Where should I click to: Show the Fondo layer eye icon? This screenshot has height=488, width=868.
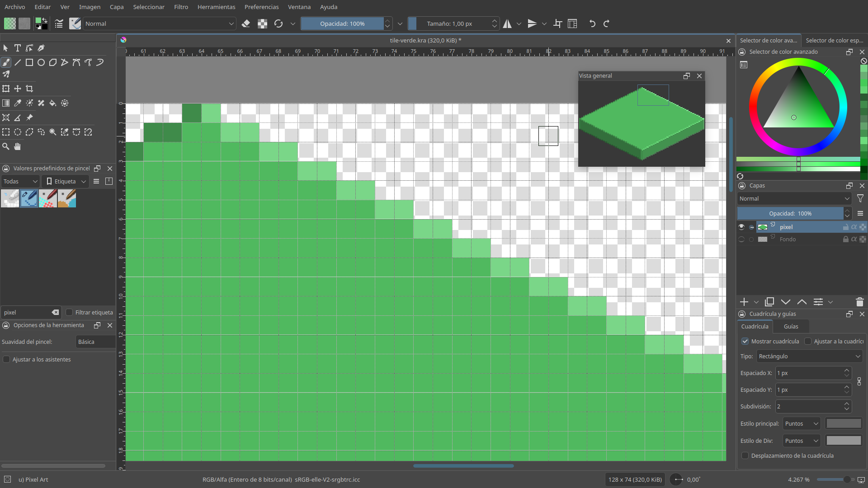(741, 239)
